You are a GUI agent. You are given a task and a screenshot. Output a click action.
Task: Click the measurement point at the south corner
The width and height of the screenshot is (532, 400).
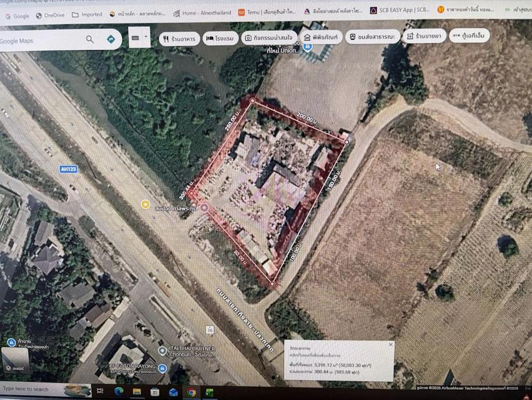point(272,284)
